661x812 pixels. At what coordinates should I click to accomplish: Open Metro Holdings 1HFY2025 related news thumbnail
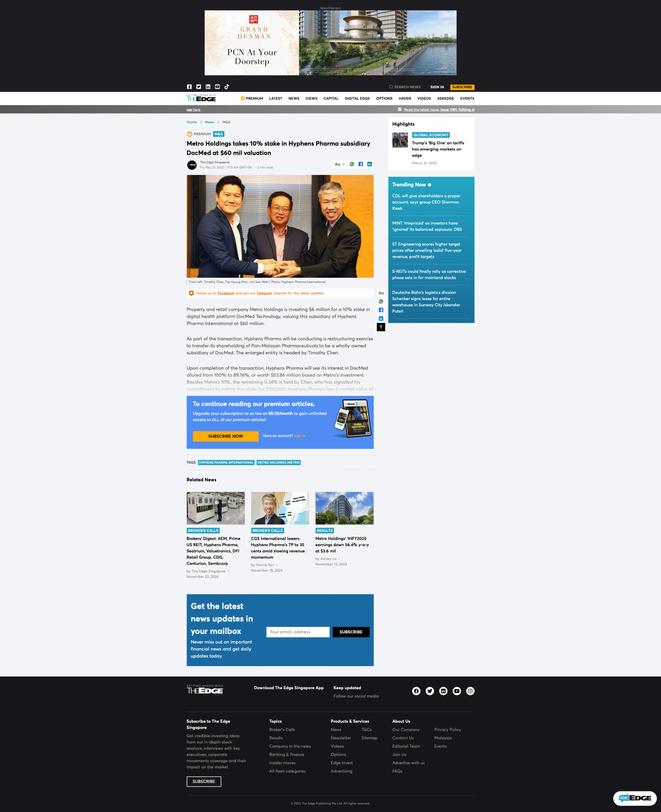click(x=344, y=508)
